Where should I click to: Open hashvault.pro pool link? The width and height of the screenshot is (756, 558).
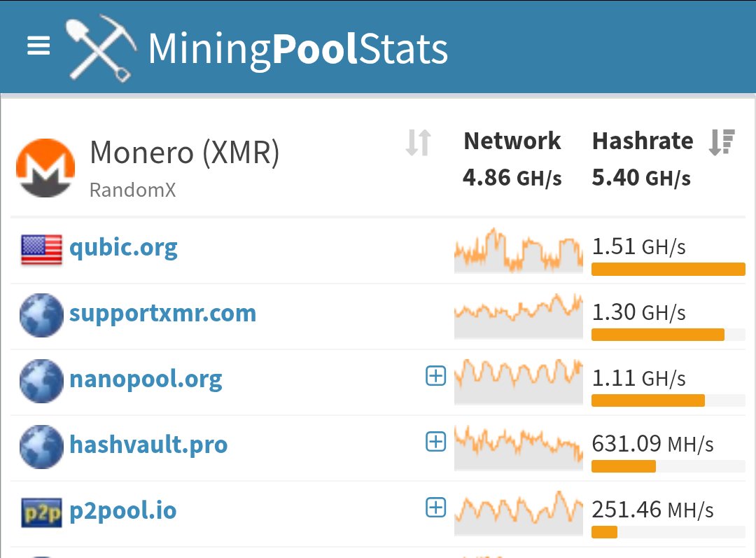(148, 445)
